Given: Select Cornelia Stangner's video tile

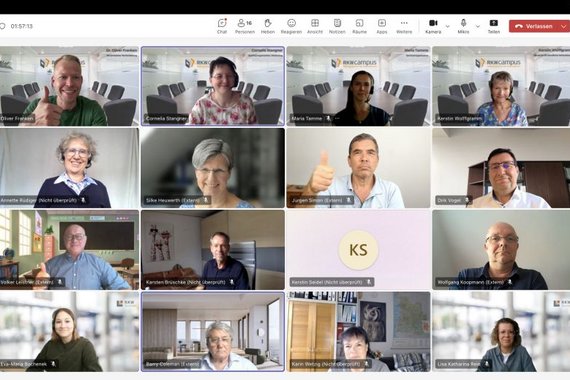Looking at the screenshot, I should [x=213, y=86].
